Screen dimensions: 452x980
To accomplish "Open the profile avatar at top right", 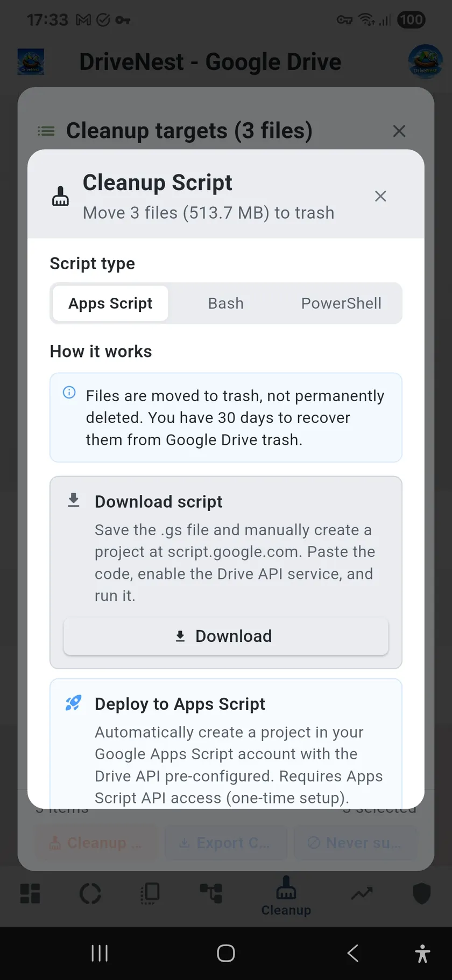I will click(425, 61).
